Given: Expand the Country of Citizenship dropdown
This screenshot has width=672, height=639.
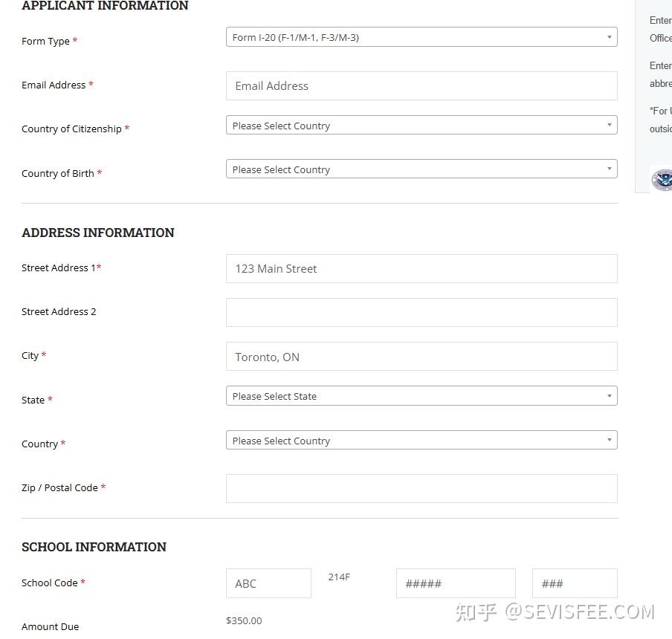Looking at the screenshot, I should [x=421, y=125].
